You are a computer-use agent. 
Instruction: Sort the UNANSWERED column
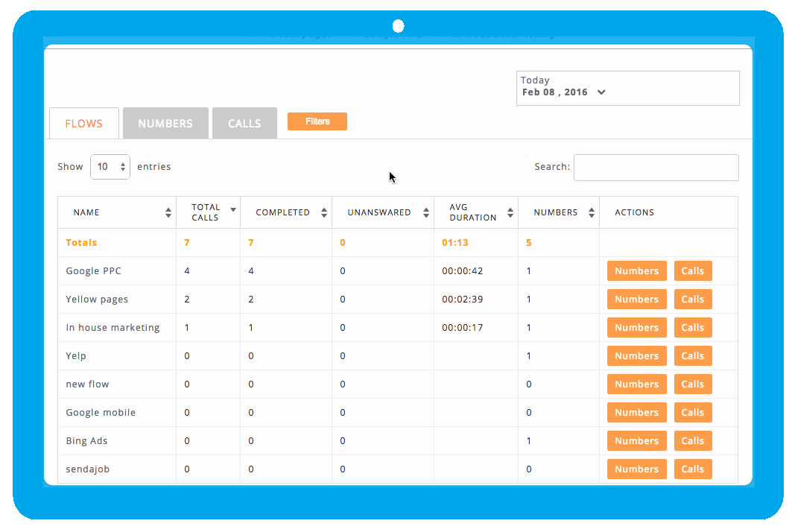pos(425,212)
